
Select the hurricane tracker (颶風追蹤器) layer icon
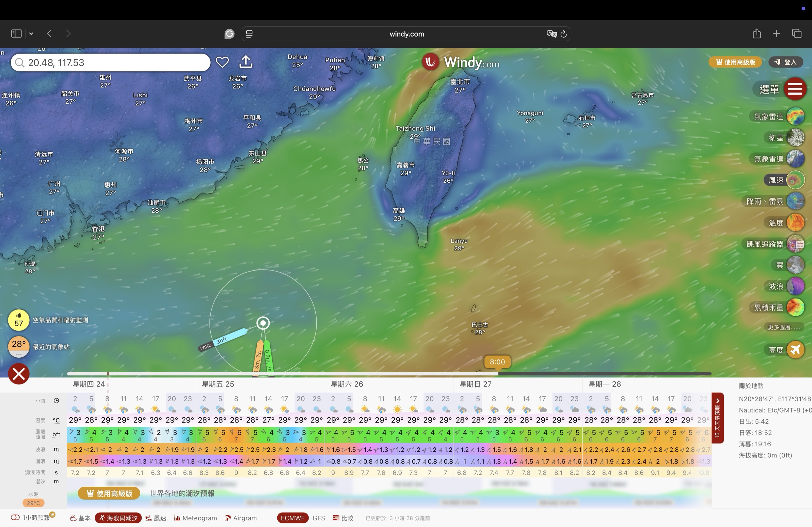pyautogui.click(x=795, y=244)
